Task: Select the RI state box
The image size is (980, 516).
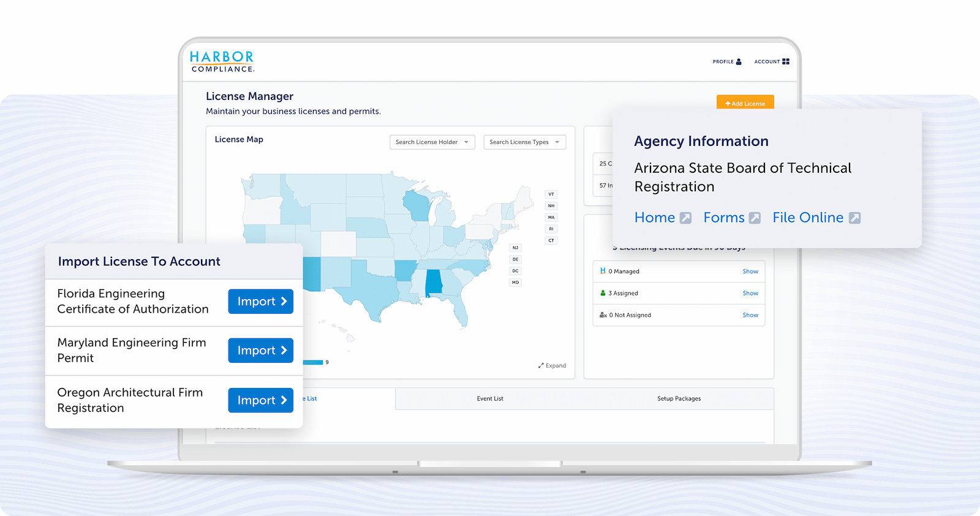Action: (551, 229)
